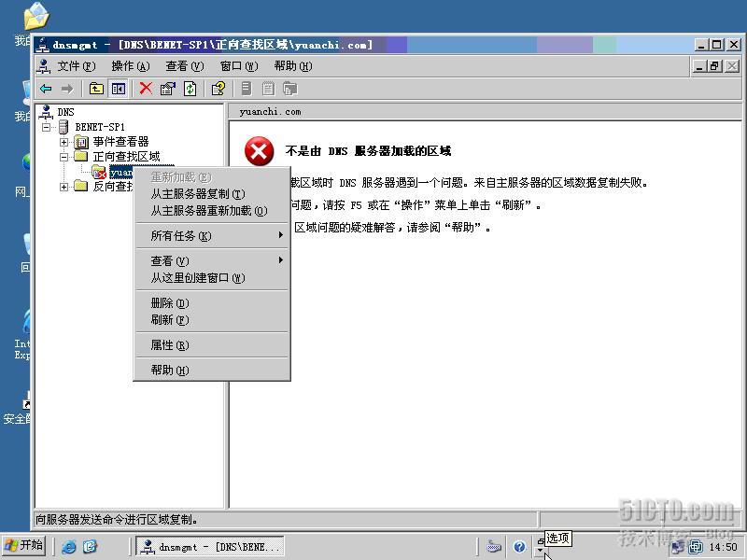
Task: Expand the reverse lookup zones node
Action: 63,187
